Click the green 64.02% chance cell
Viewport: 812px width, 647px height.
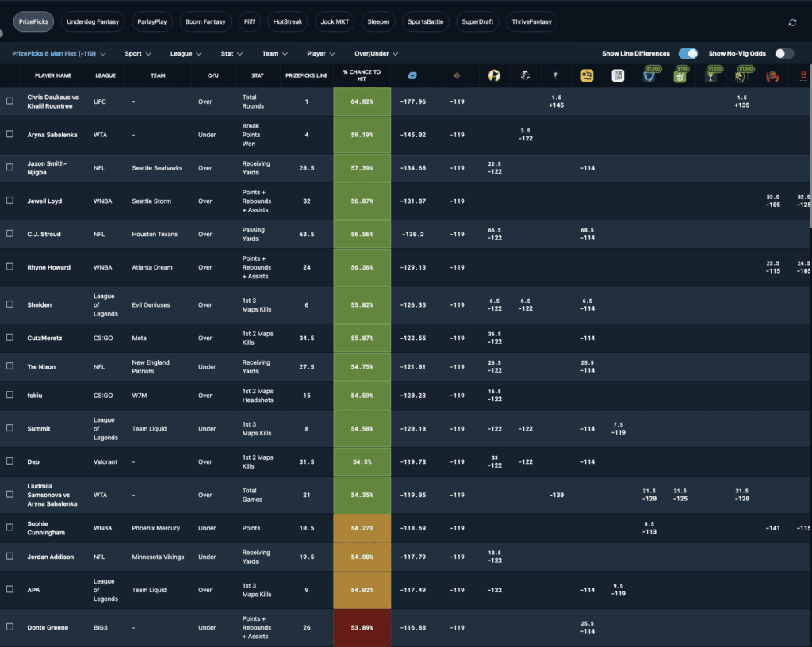click(x=362, y=101)
